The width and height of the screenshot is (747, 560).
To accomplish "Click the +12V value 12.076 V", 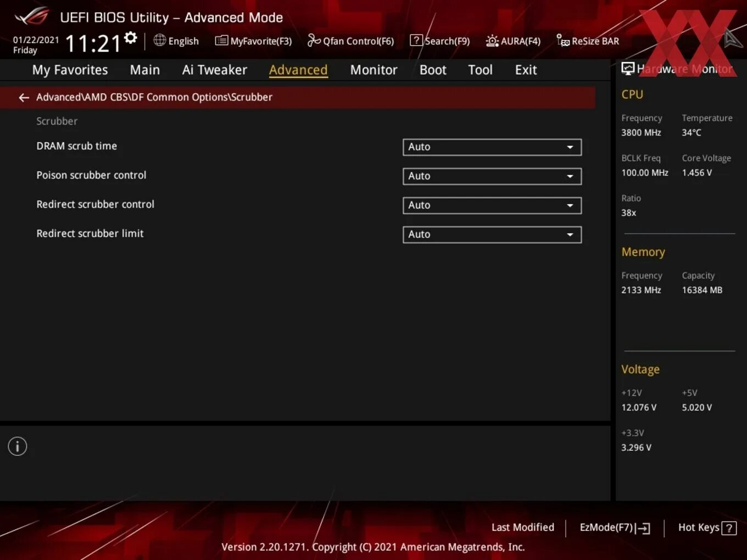I will pyautogui.click(x=639, y=407).
